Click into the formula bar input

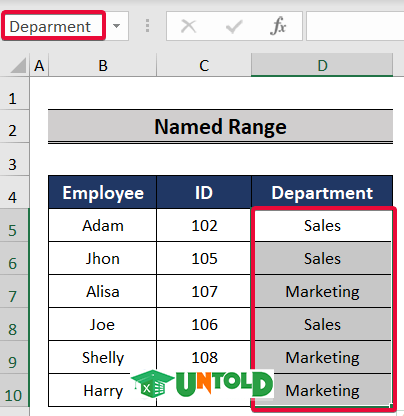pyautogui.click(x=355, y=26)
